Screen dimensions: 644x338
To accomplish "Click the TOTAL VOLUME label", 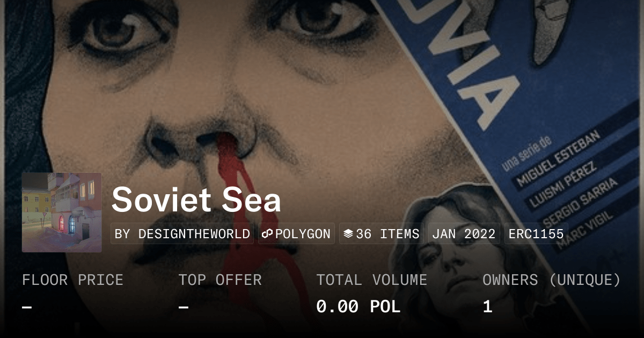I will [x=371, y=280].
